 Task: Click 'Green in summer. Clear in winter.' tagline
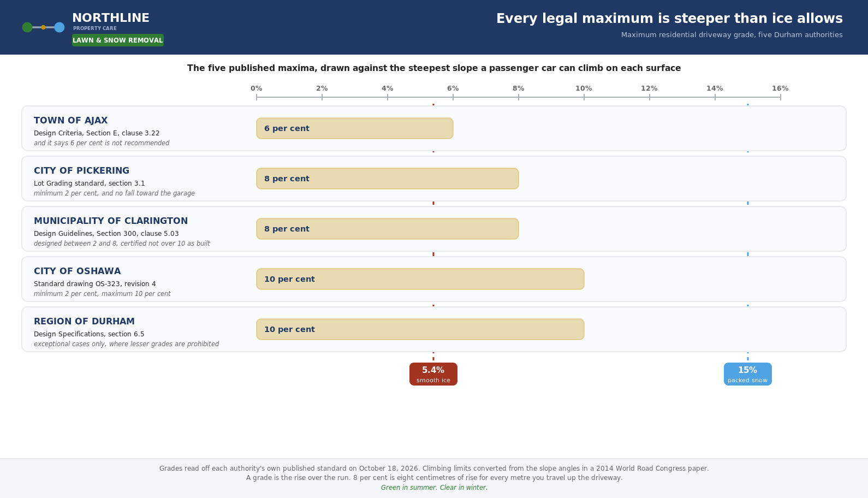(x=434, y=488)
